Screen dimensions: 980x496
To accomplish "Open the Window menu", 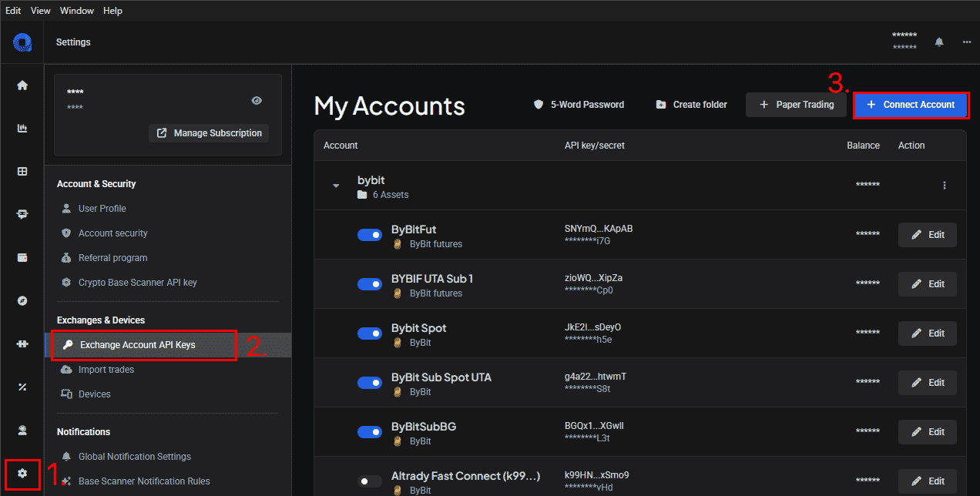I will (76, 11).
